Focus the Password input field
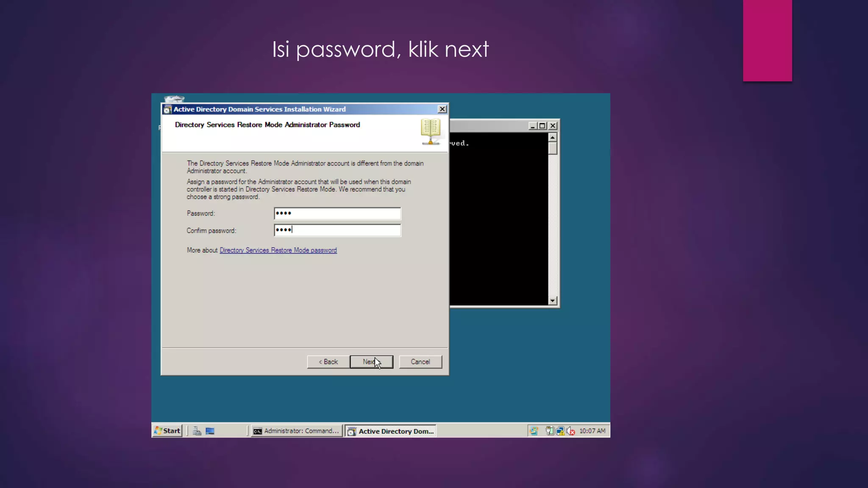 click(x=337, y=213)
